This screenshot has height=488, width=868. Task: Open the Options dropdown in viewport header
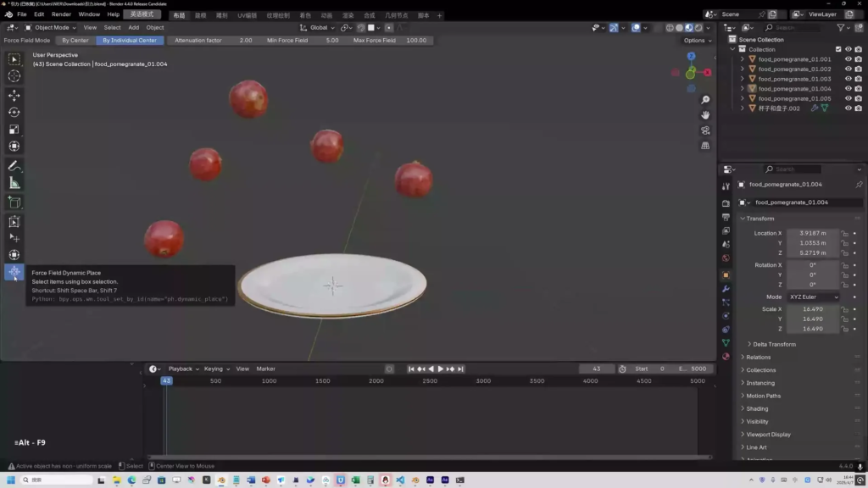tap(698, 41)
